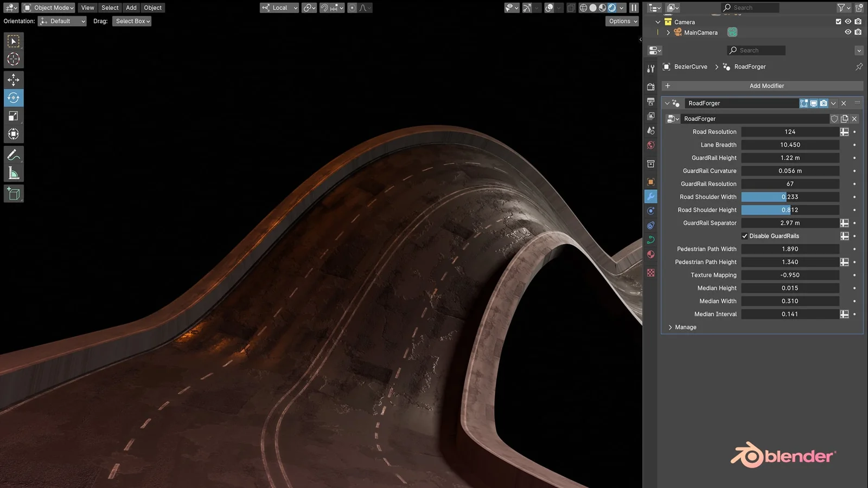Open the Add menu
This screenshot has width=868, height=488.
click(131, 8)
